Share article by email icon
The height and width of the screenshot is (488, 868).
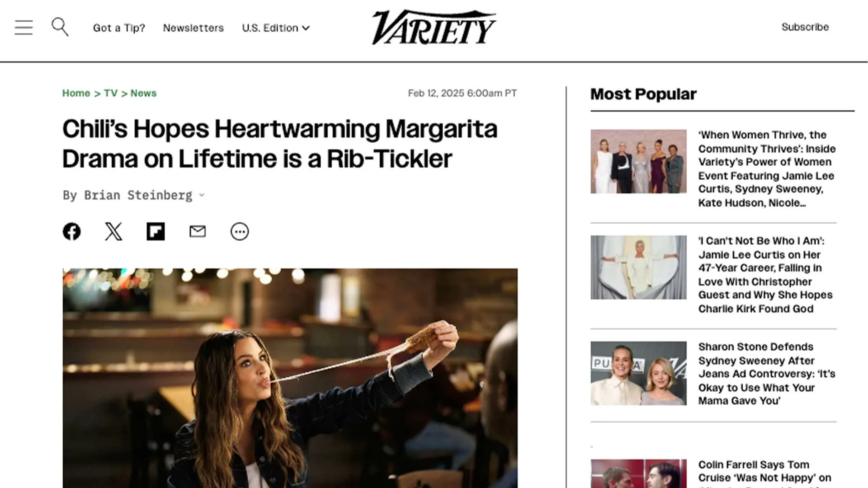198,231
